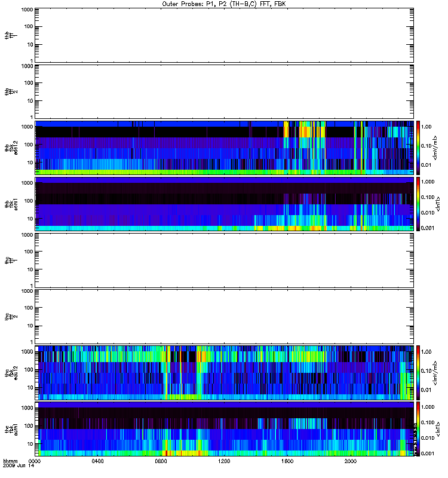Image resolution: width=448 pixels, height=478 pixels.
Task: Select the thc fbk scm1 color bar
Action: [x=418, y=429]
